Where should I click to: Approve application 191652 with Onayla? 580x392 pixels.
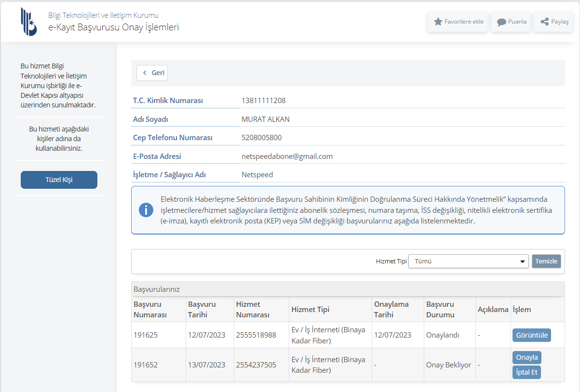point(527,357)
